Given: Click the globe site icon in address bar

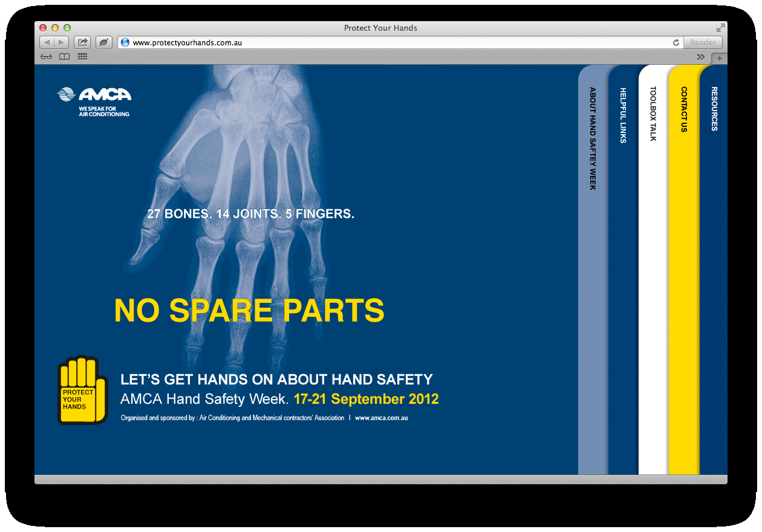Looking at the screenshot, I should (x=125, y=42).
